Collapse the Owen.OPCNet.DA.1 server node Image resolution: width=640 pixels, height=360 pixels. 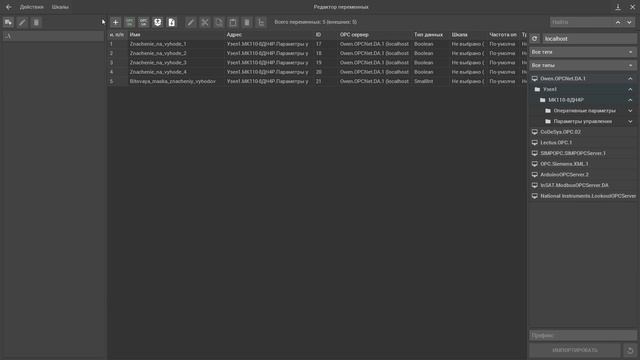coord(630,78)
